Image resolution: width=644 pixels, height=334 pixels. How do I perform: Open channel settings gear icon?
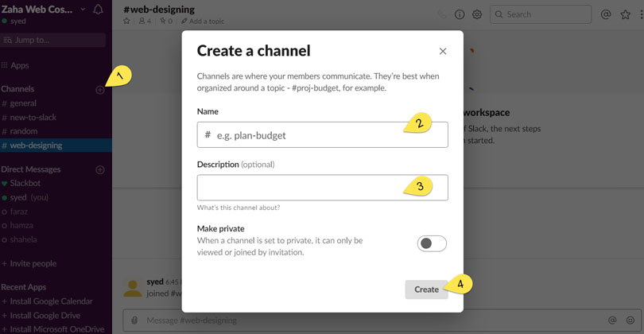coord(477,14)
